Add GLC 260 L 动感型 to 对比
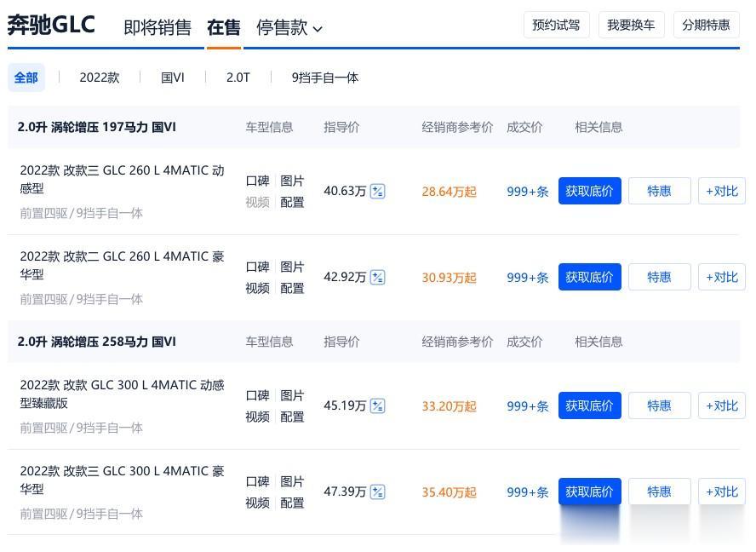This screenshot has width=756, height=552. point(722,191)
